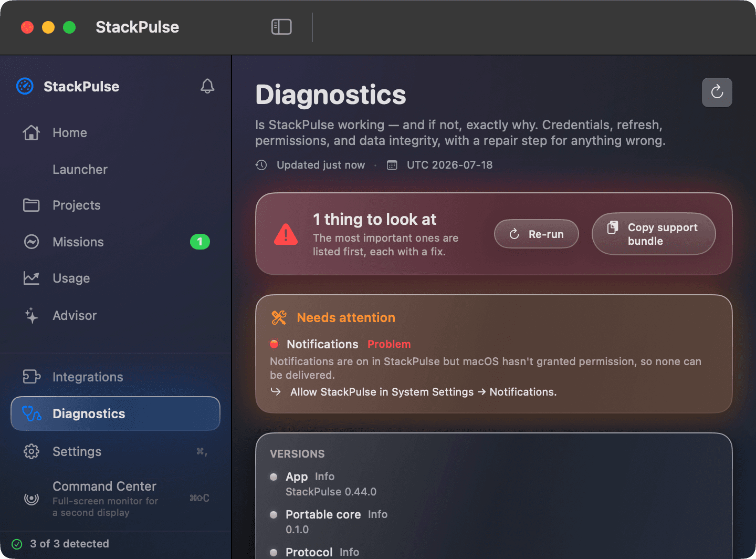Click the Notifications problem heading
Viewport: 756px width, 559px height.
[x=322, y=344]
